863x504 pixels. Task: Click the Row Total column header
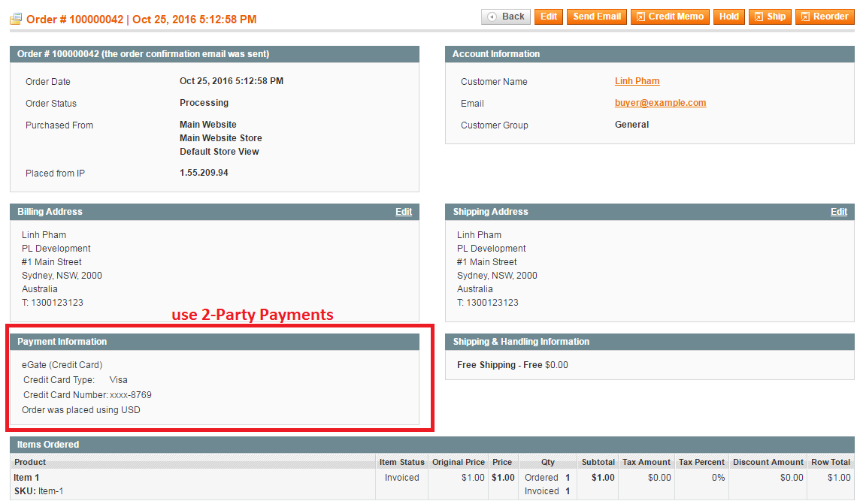830,462
